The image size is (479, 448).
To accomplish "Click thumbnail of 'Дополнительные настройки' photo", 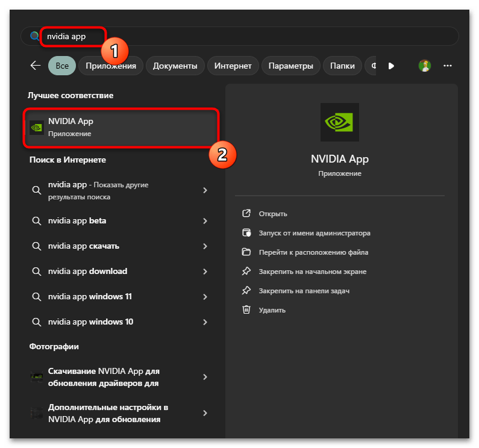I will pos(36,413).
